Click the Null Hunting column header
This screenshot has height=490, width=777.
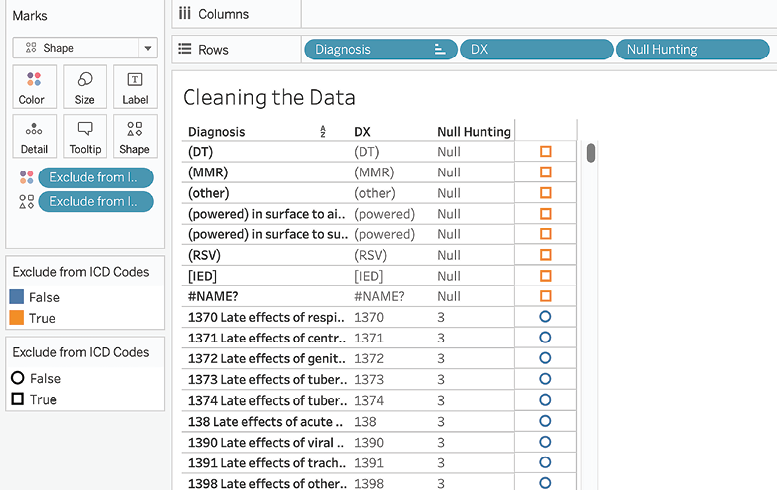474,132
